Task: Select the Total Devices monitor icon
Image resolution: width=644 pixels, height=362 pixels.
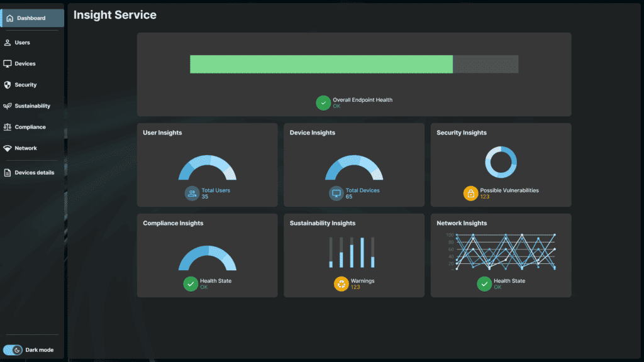Action: coord(337,193)
